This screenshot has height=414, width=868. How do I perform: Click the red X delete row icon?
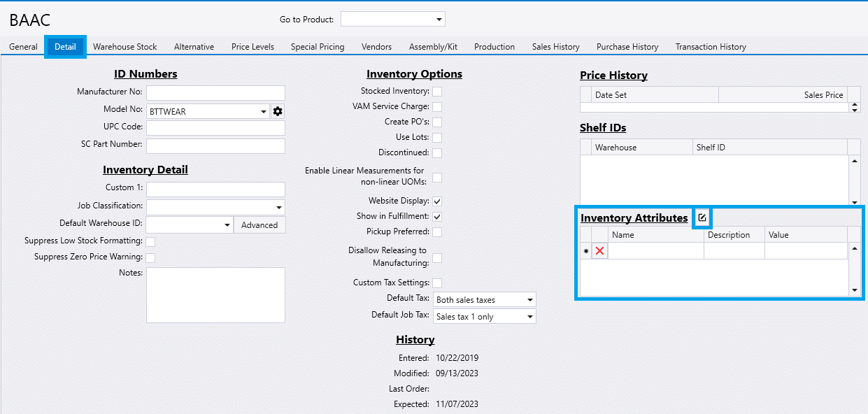click(599, 251)
